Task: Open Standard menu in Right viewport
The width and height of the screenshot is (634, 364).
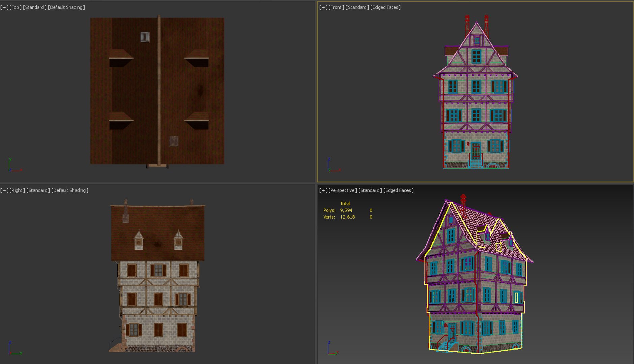Action: (x=38, y=190)
